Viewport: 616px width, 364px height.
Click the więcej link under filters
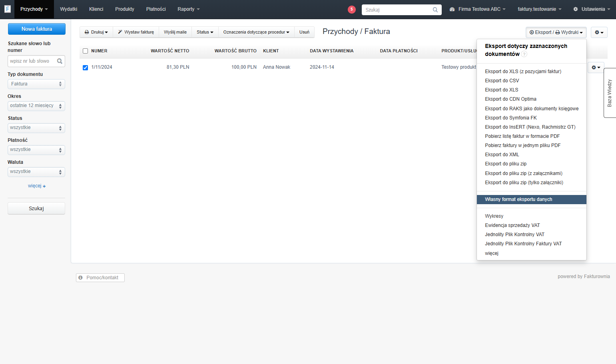click(x=37, y=186)
